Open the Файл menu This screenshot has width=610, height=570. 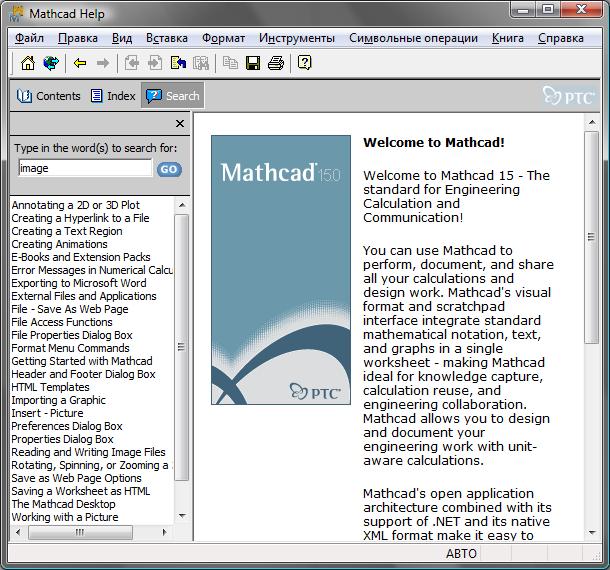(29, 38)
